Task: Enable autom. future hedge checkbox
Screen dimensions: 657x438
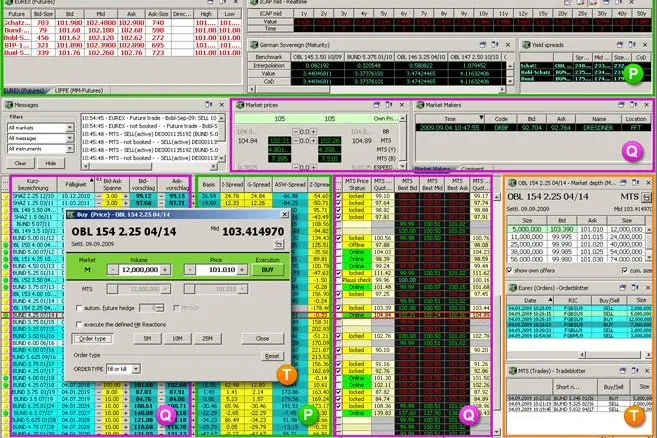Action: coord(79,308)
